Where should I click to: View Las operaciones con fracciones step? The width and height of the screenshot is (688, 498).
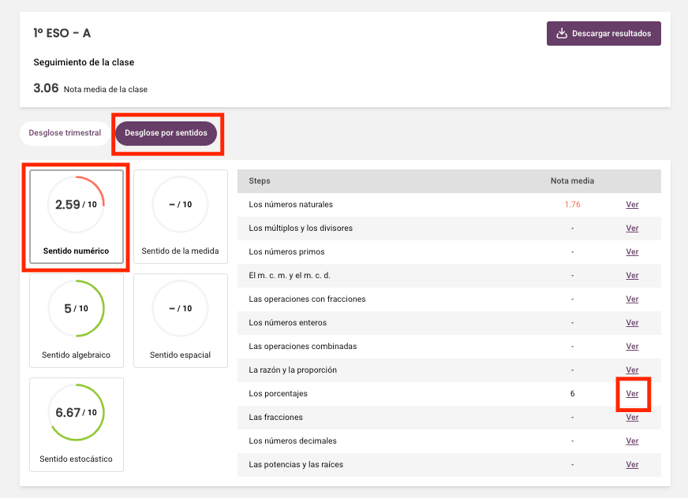click(632, 299)
